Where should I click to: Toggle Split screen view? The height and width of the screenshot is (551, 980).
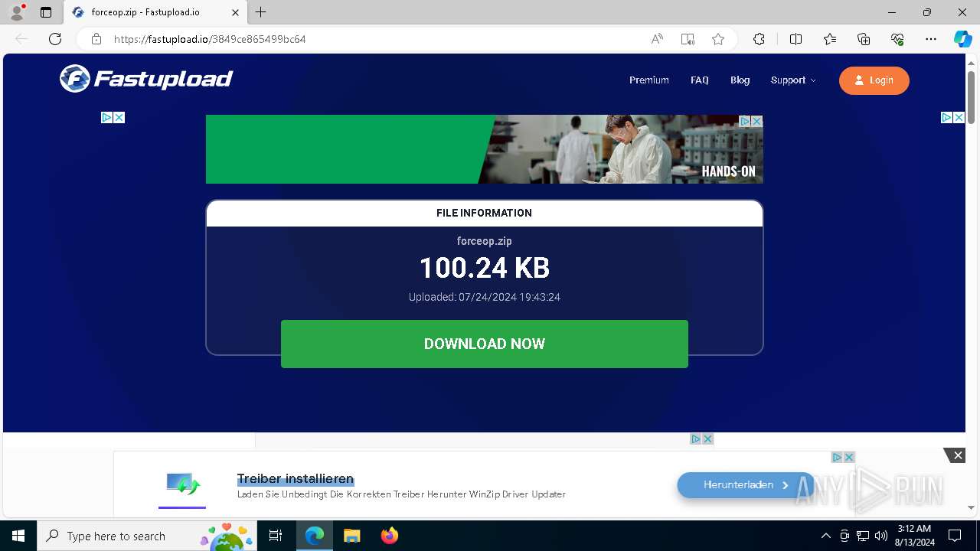point(795,39)
